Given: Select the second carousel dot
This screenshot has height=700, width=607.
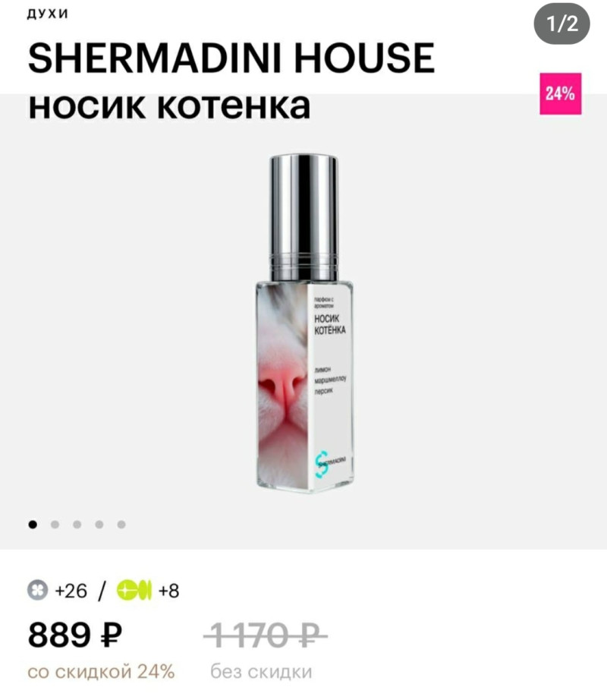Looking at the screenshot, I should 55,525.
